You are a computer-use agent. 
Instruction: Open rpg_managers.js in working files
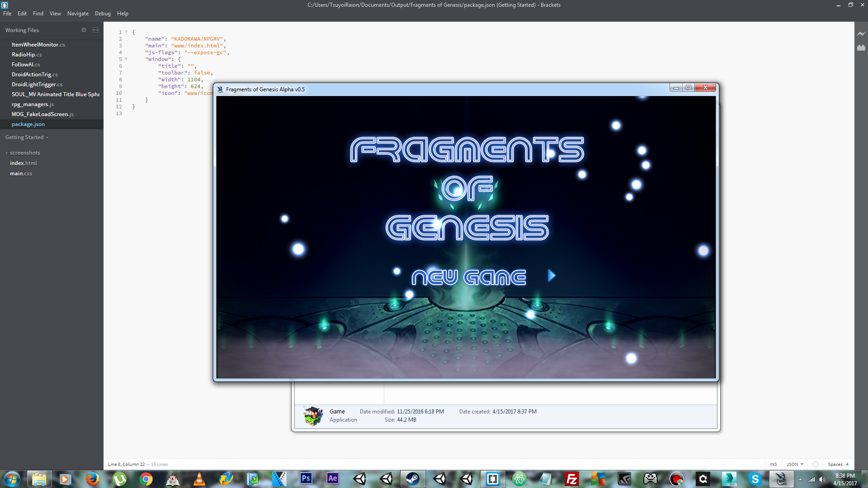tap(33, 104)
